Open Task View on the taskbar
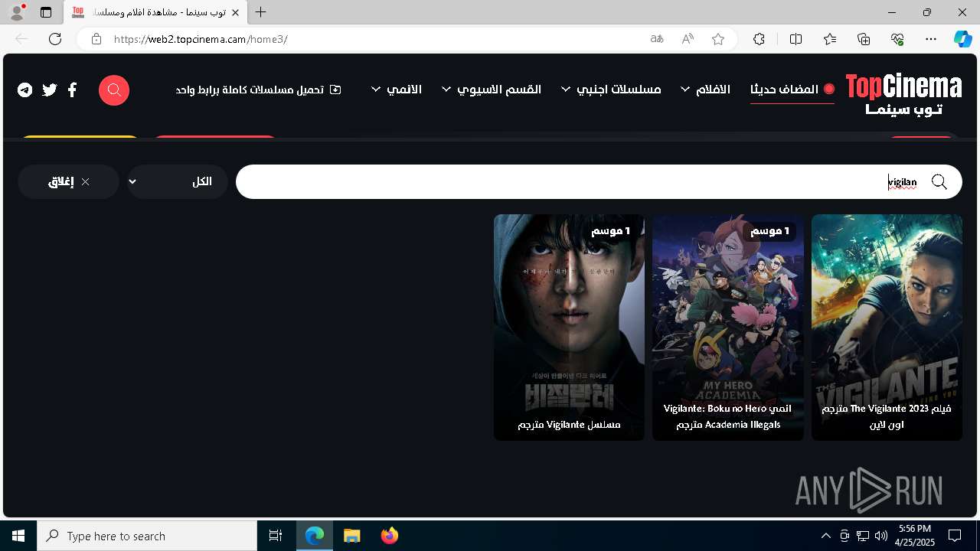This screenshot has width=980, height=551. tap(276, 536)
